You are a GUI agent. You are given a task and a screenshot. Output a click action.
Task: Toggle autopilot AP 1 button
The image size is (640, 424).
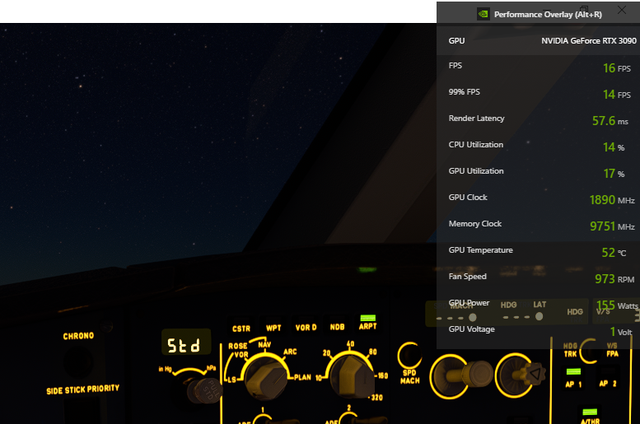tap(573, 377)
